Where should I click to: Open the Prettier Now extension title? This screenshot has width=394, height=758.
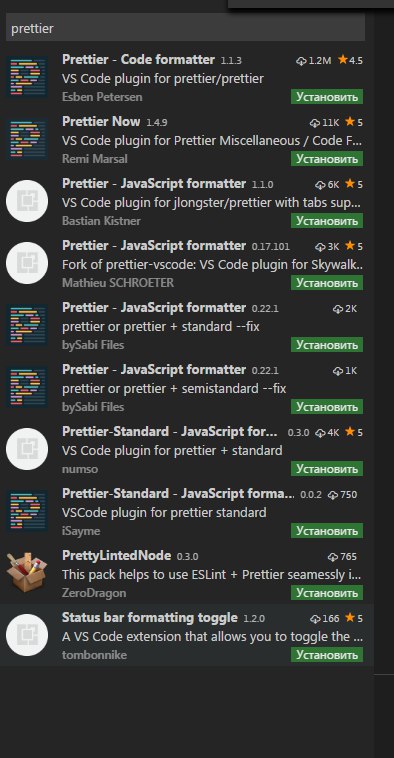(x=101, y=121)
